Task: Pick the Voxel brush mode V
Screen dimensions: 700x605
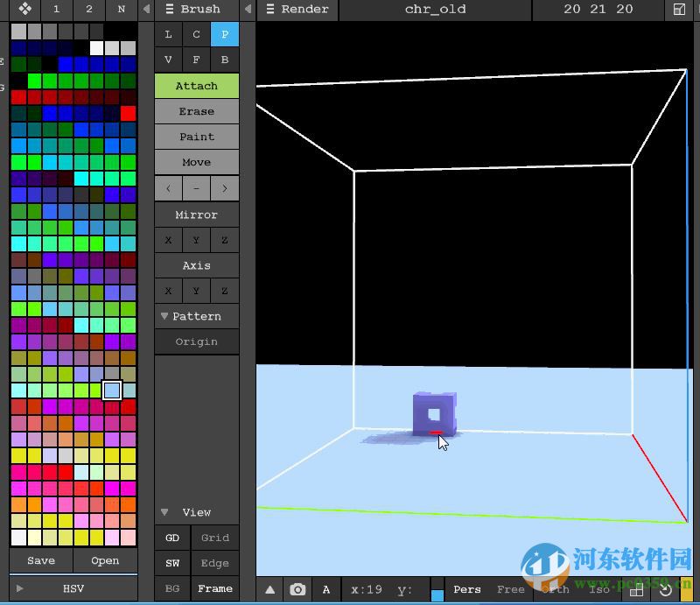Action: pos(168,60)
